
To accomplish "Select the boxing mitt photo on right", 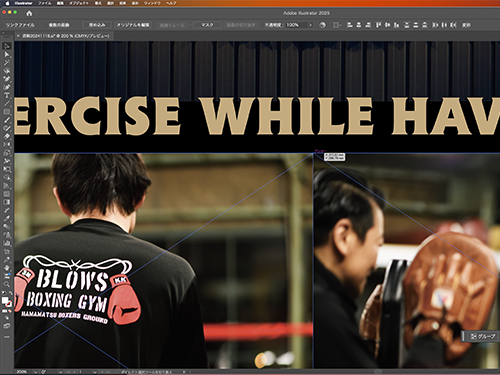I will point(407,261).
